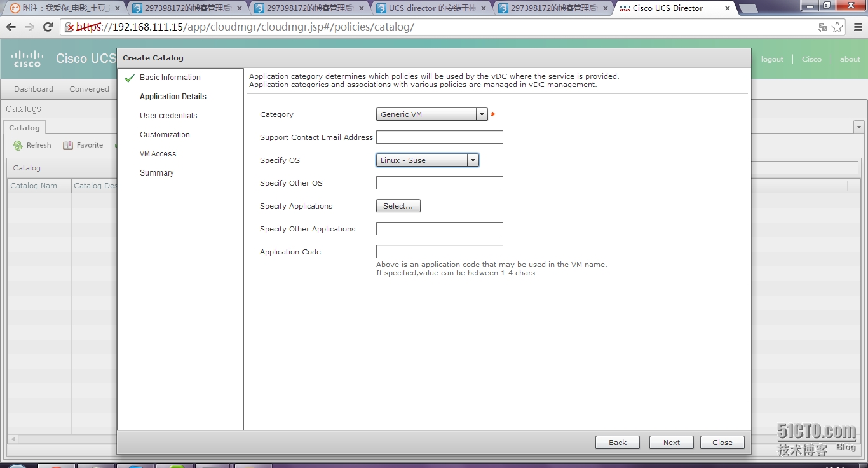Click the Next button
Image resolution: width=868 pixels, height=468 pixels.
[672, 443]
